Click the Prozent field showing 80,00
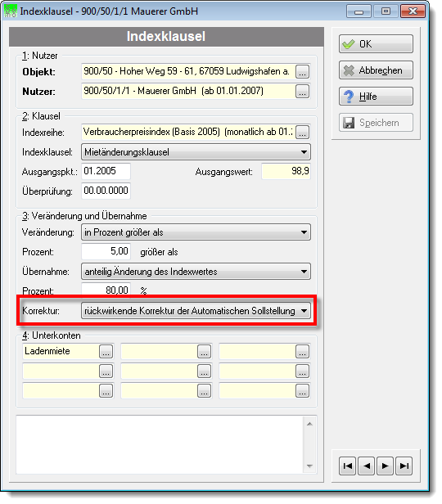442x504 pixels. pos(106,290)
